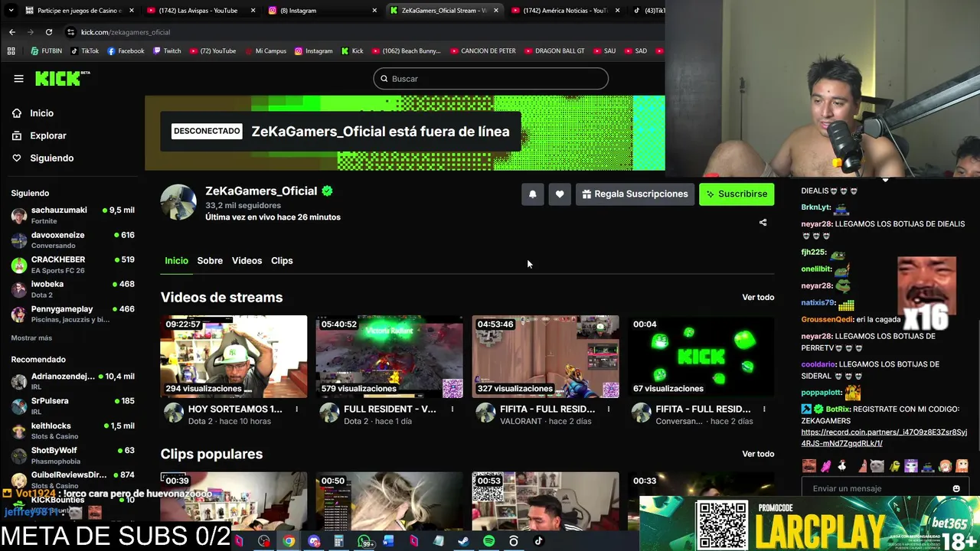Image resolution: width=980 pixels, height=551 pixels.
Task: Play the 00:04 Kick logo video thumbnail
Action: pyautogui.click(x=701, y=357)
